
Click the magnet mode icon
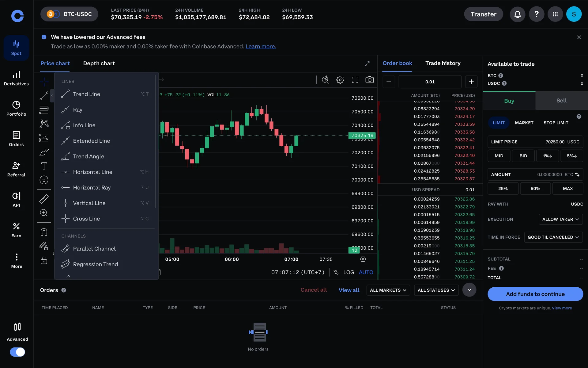[x=44, y=232]
